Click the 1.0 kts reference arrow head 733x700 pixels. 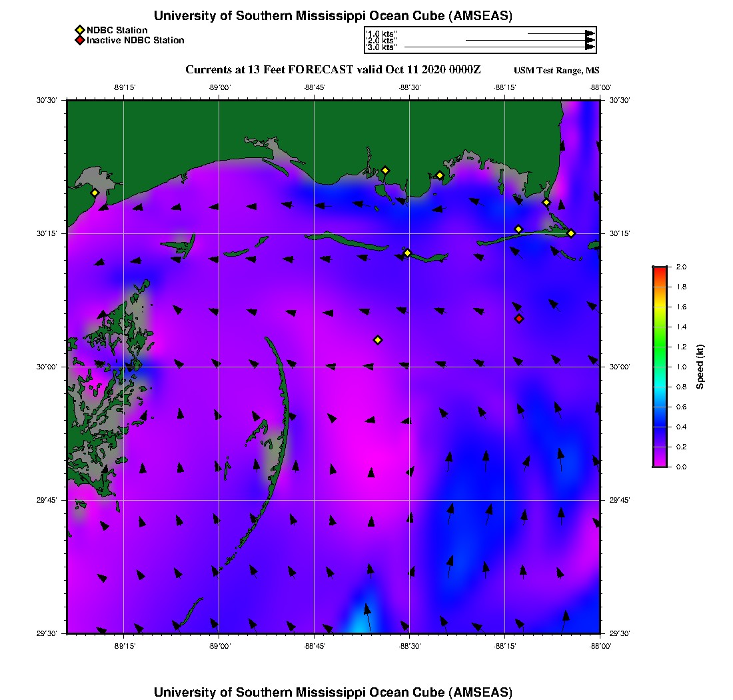(590, 34)
